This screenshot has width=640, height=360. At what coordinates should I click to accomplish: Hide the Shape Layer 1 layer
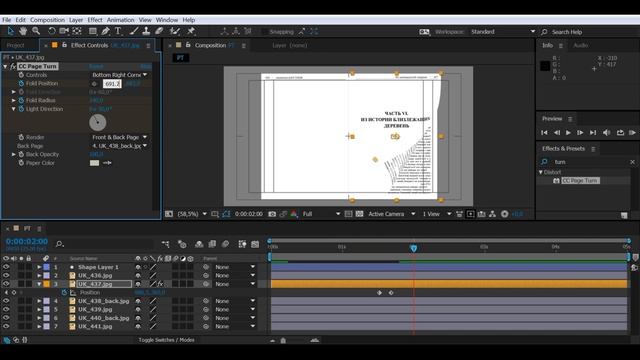6,267
